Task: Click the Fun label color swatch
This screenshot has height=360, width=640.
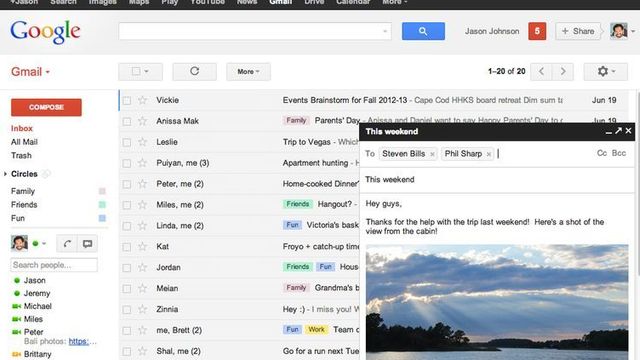Action: (x=102, y=218)
